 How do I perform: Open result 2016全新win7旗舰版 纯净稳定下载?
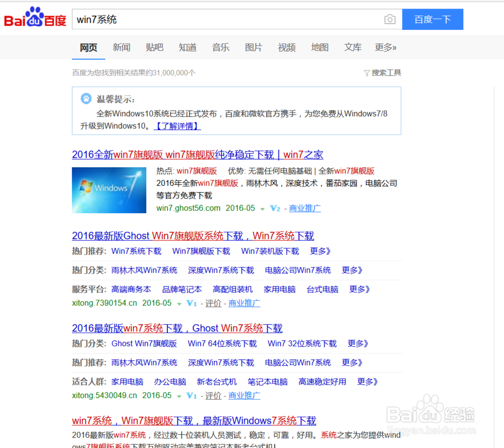pyautogui.click(x=198, y=155)
